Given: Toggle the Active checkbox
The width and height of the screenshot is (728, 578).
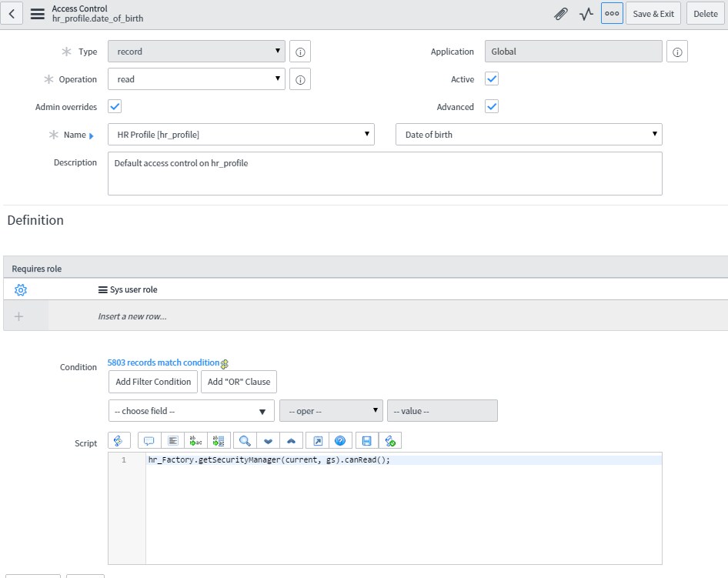Looking at the screenshot, I should pos(492,79).
